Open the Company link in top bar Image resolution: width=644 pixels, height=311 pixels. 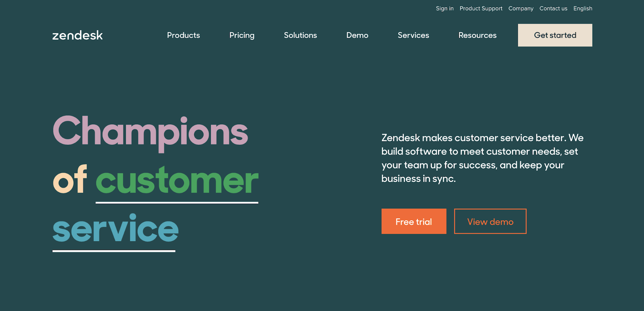(521, 8)
